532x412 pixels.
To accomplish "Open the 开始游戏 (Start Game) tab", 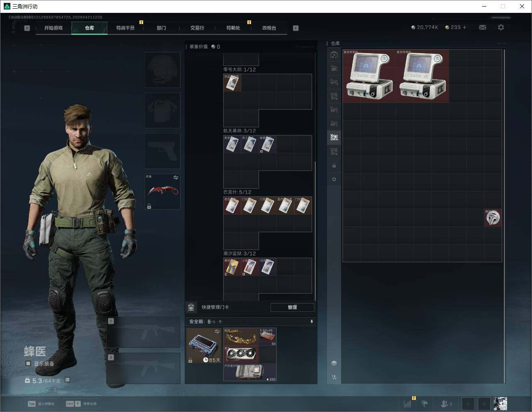I will tap(54, 28).
